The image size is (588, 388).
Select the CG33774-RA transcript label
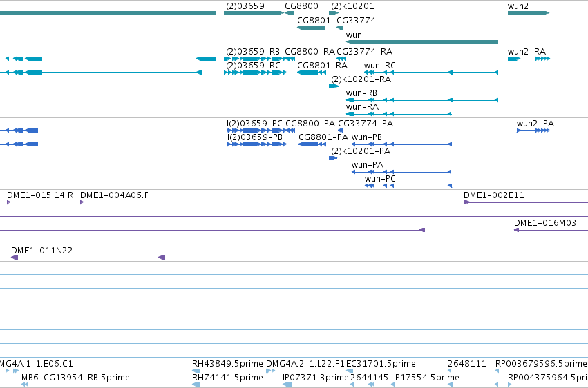point(365,52)
